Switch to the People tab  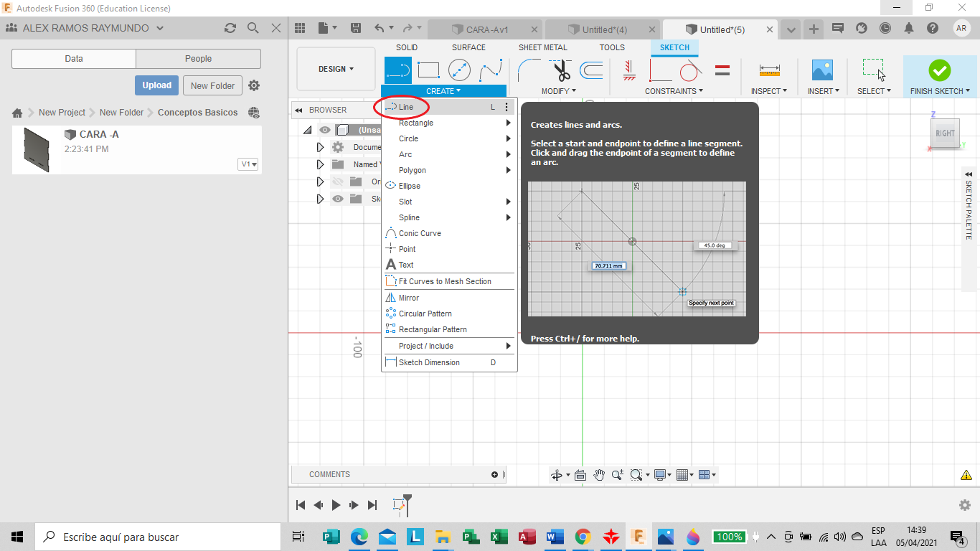coord(198,59)
